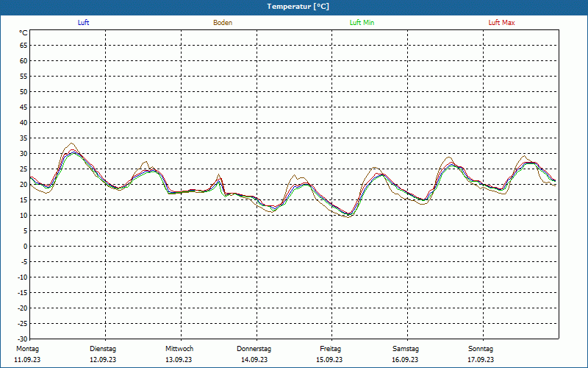Click the 65 value on the y-axis
Image resolution: width=588 pixels, height=368 pixels.
pyautogui.click(x=24, y=46)
